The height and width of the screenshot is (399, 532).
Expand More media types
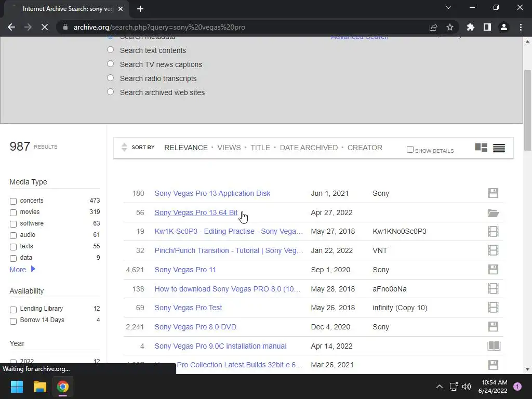pyautogui.click(x=22, y=270)
